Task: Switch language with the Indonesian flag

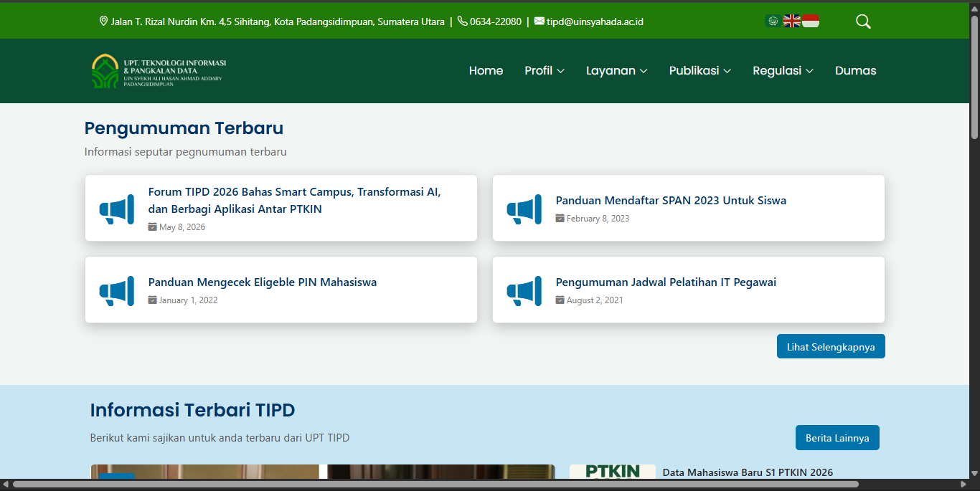Action: click(810, 21)
